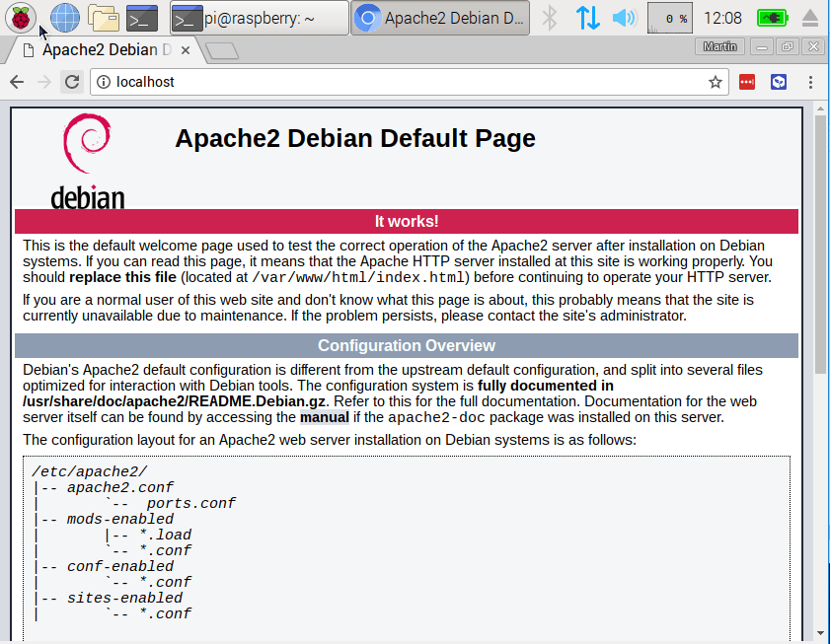Click the Martin profile button
Viewport: 830px width, 644px height.
(x=719, y=46)
